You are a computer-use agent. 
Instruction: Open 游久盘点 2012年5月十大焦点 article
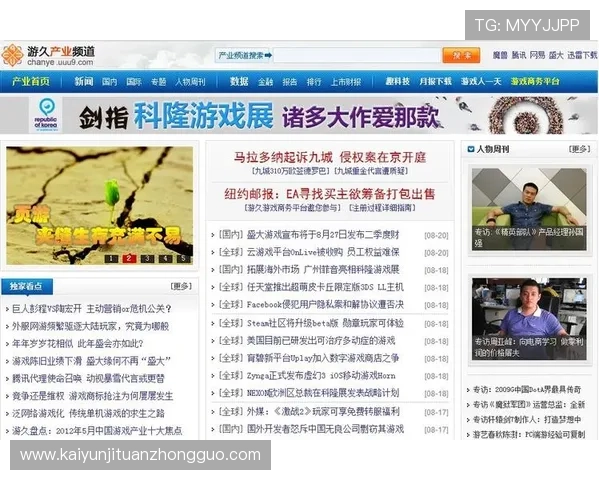pos(97,431)
